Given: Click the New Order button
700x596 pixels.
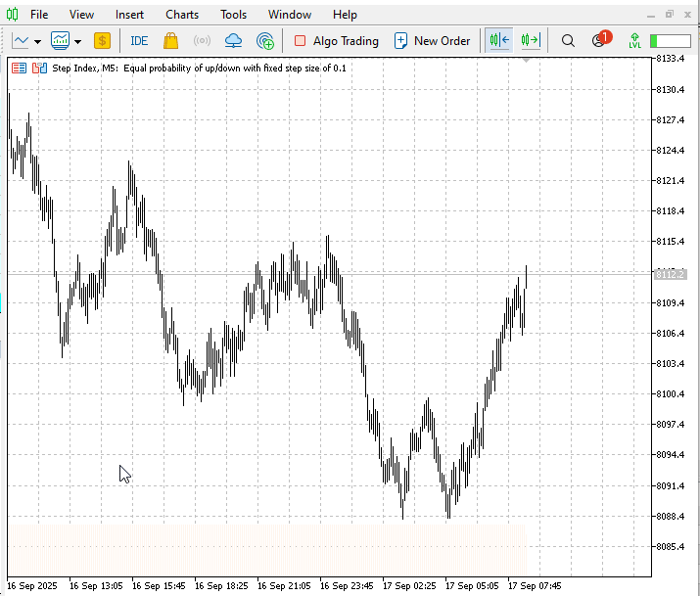Looking at the screenshot, I should coord(432,41).
